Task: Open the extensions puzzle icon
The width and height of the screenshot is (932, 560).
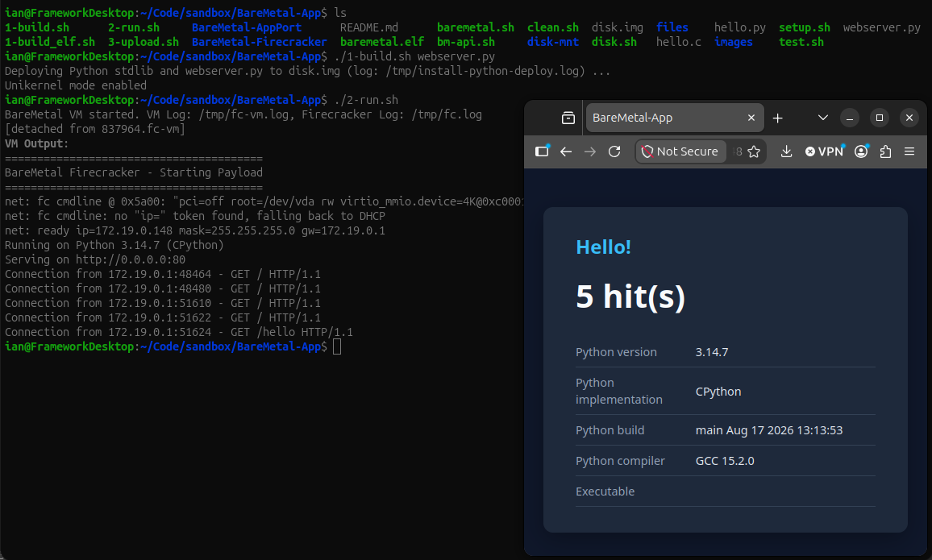Action: tap(885, 151)
